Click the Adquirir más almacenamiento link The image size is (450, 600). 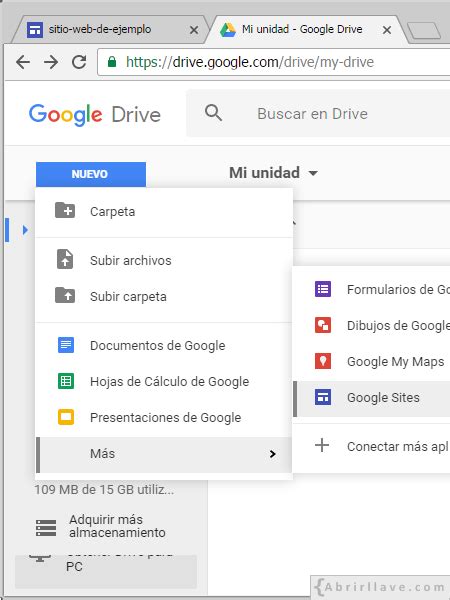[x=117, y=526]
